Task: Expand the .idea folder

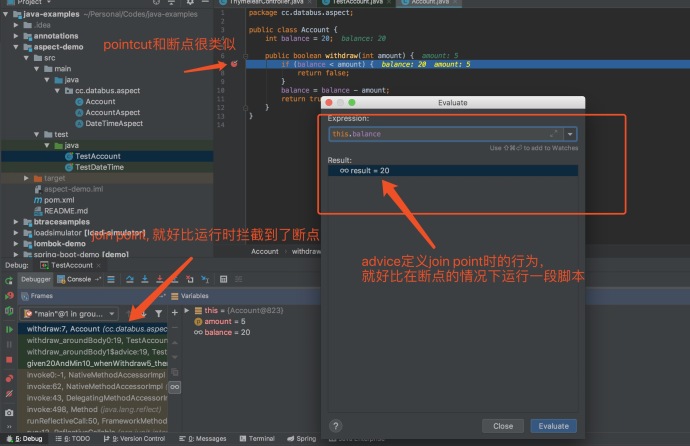Action: (16, 25)
